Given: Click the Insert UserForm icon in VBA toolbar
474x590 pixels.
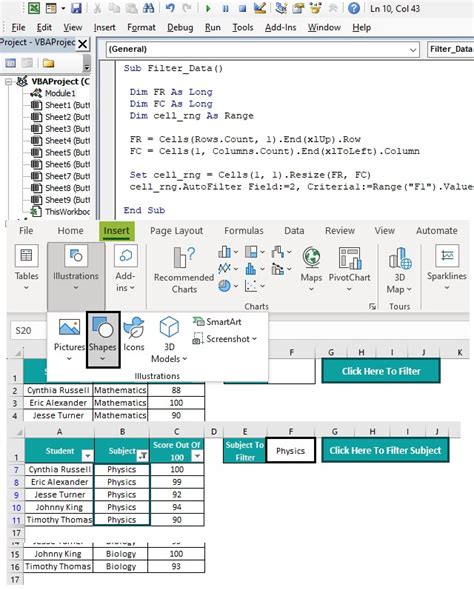Looking at the screenshot, I should tap(51, 8).
